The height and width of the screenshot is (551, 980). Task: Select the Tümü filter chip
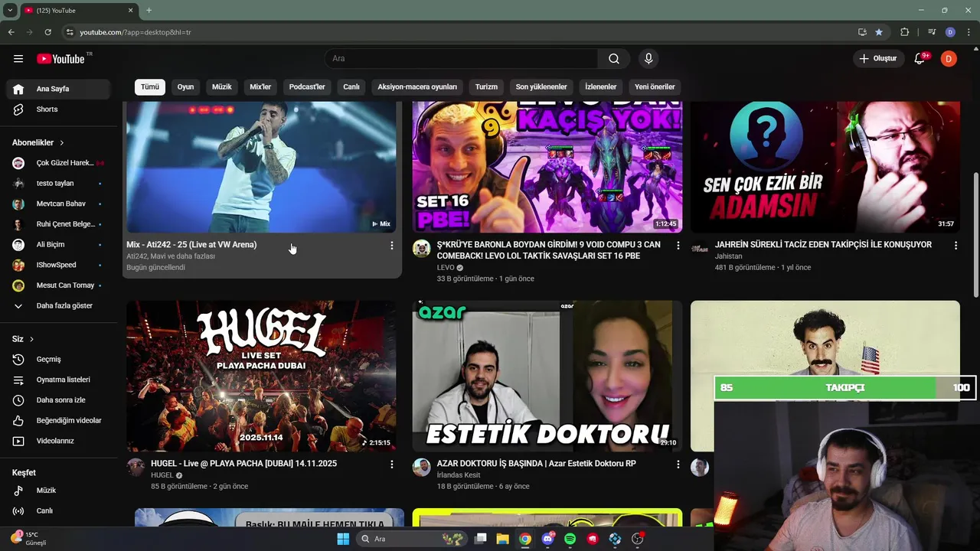point(150,87)
